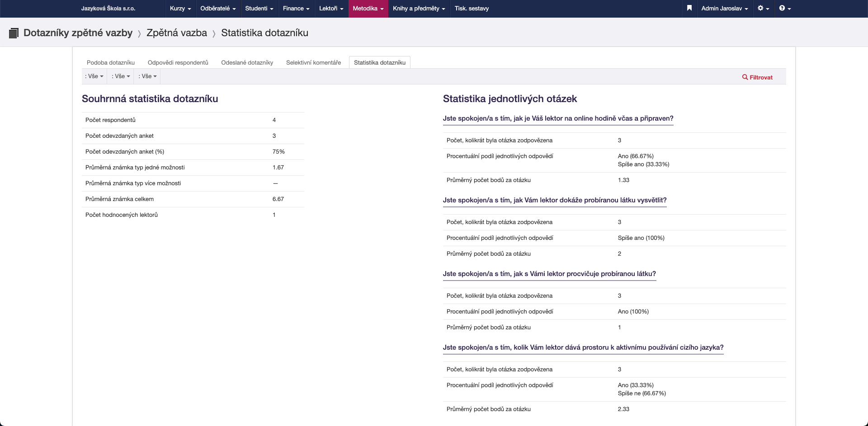Switch to Odpovědi respondentů tab
The height and width of the screenshot is (426, 868).
click(178, 63)
